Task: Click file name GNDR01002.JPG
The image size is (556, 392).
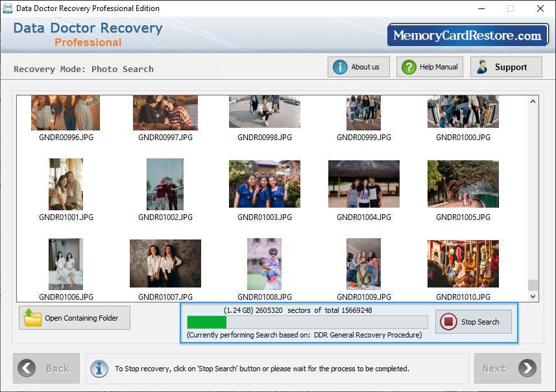Action: (165, 217)
